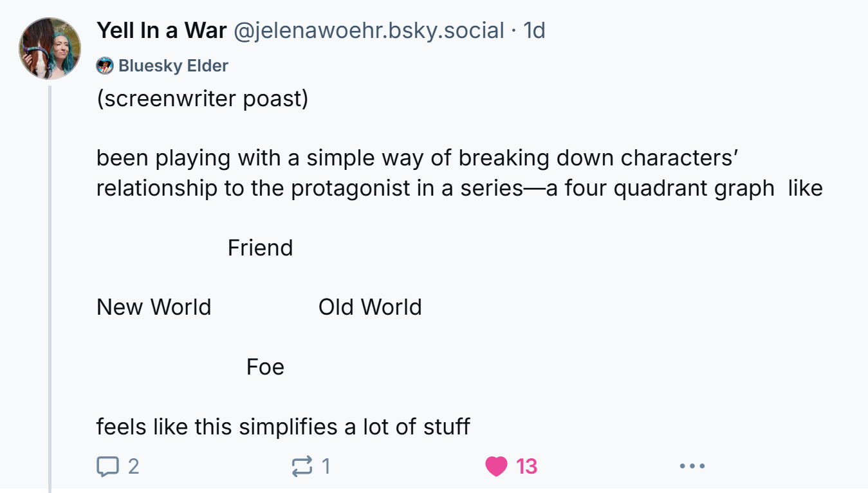Click the "(screenwriter poast)" line
Screen dimensions: 868x493
[x=202, y=99]
